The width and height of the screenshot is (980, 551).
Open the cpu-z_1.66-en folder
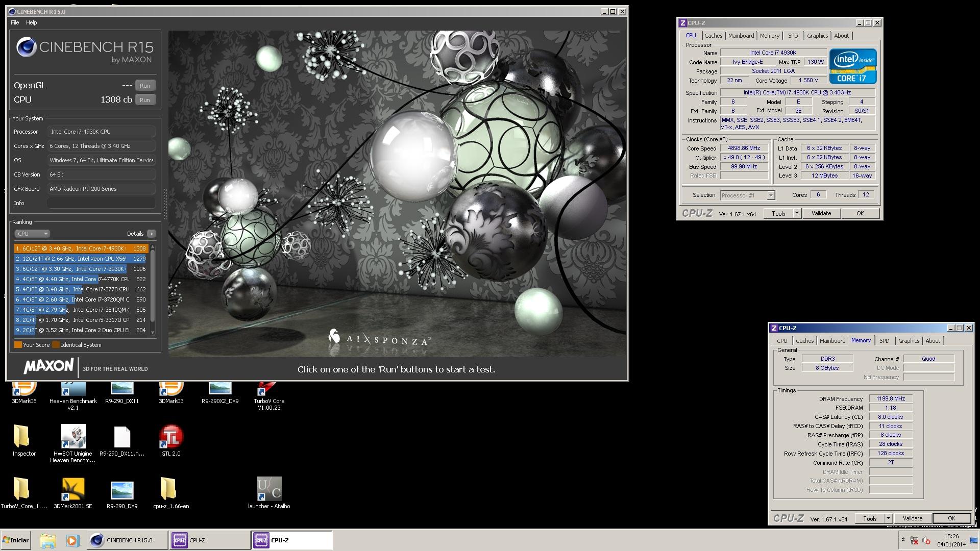[x=171, y=493]
